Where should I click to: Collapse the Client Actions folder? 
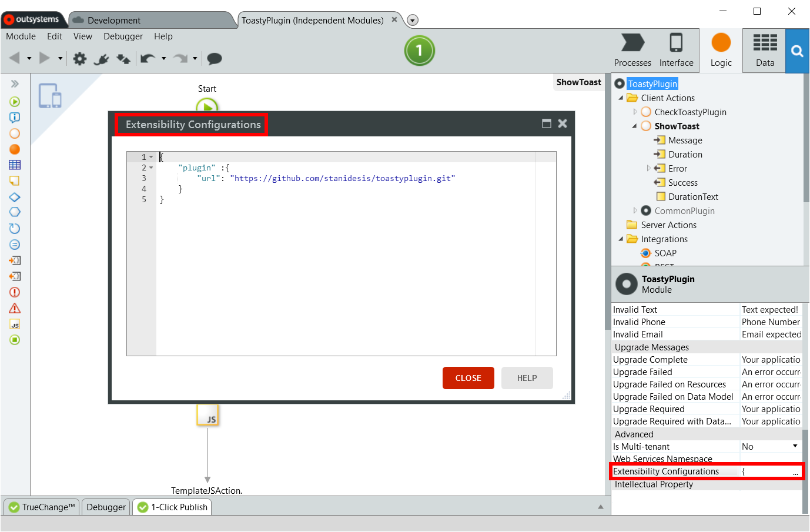click(621, 98)
